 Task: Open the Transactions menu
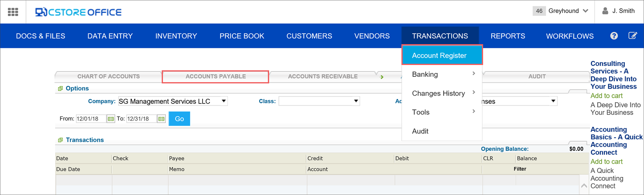pyautogui.click(x=440, y=36)
